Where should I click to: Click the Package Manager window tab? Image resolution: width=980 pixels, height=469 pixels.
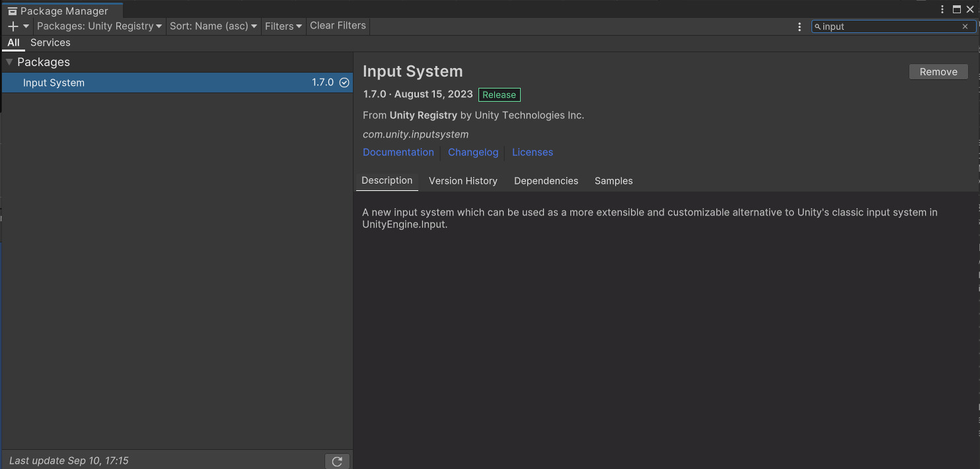coord(62,11)
